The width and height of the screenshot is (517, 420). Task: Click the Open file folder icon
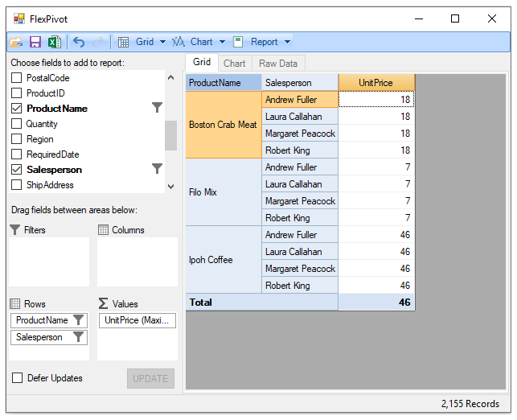coord(17,42)
